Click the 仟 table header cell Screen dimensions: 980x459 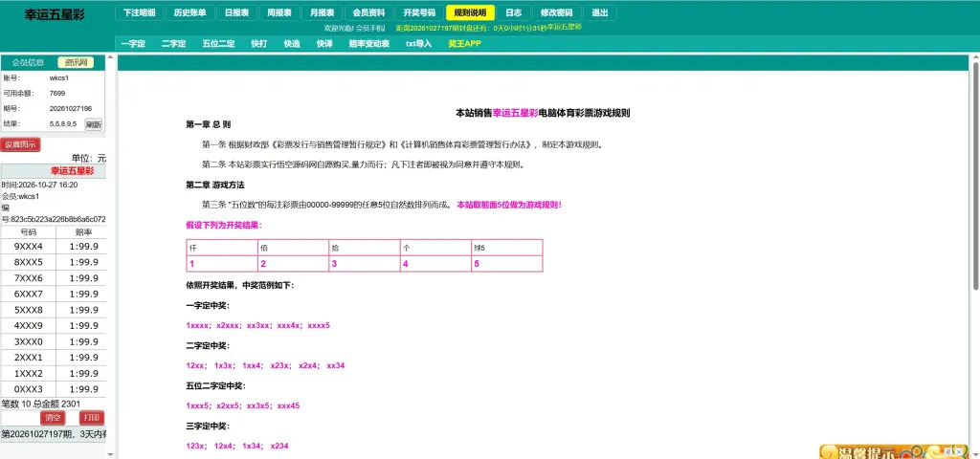coord(222,248)
